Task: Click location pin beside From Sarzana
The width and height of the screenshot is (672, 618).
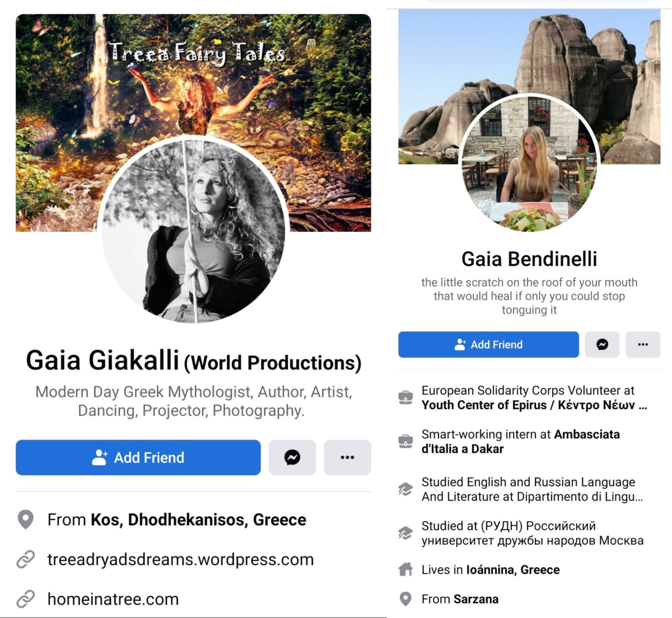Action: [x=405, y=599]
